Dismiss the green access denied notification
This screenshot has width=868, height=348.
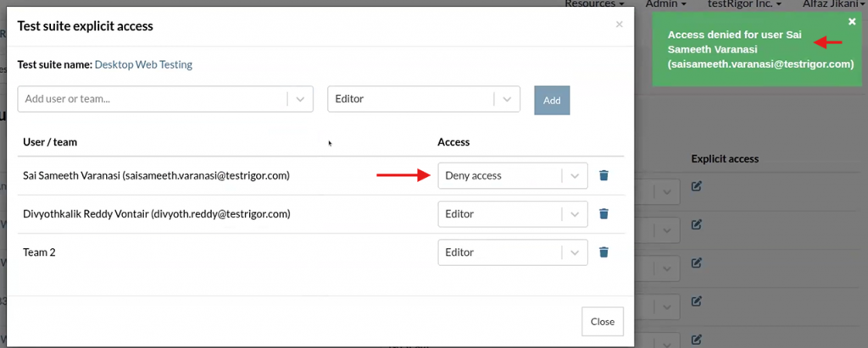pyautogui.click(x=852, y=22)
